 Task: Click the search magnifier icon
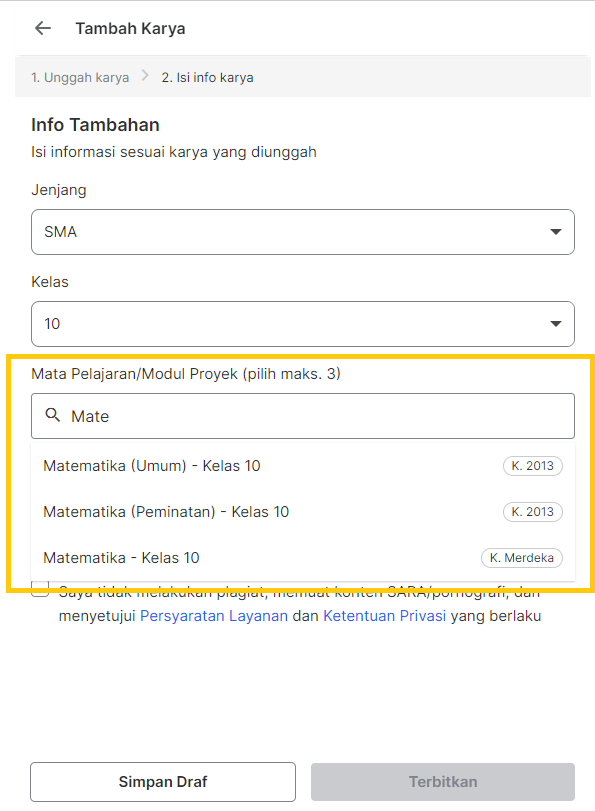53,415
